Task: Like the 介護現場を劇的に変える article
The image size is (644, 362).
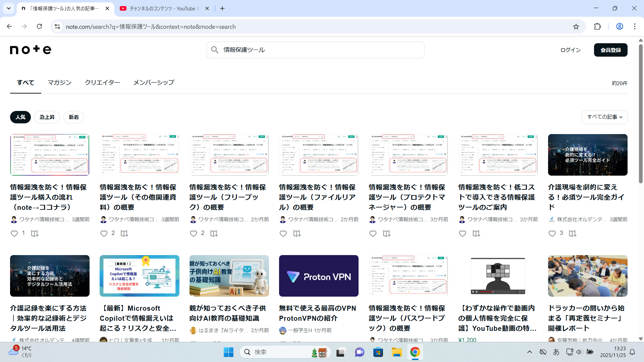Action: [552, 234]
